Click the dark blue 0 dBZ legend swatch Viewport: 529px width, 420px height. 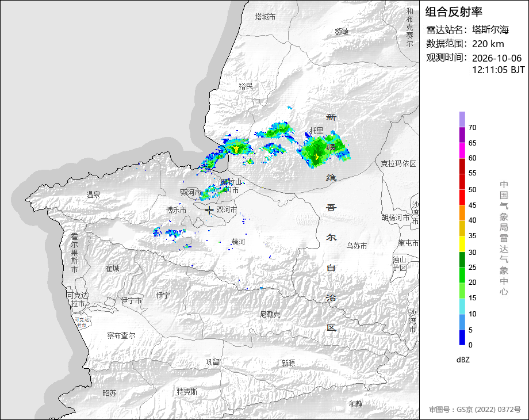[462, 337]
